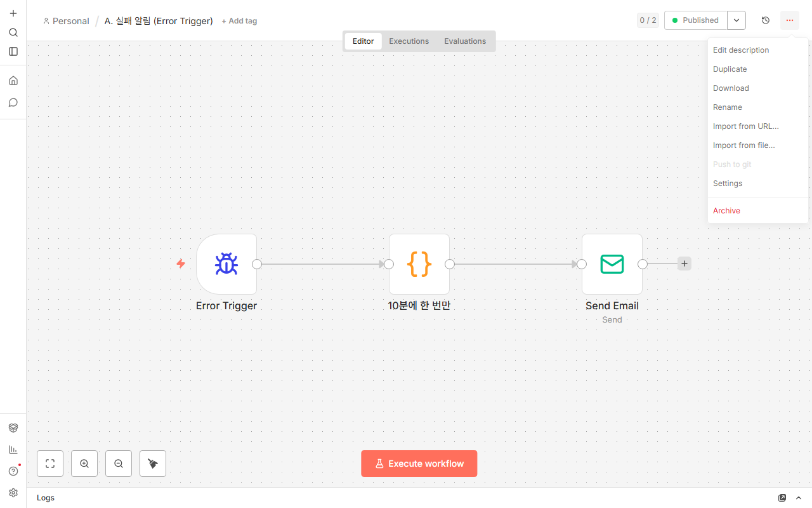Click the workflow title 'A. 실패 알림 (Error Trigger)'
The width and height of the screenshot is (812, 508).
(159, 21)
